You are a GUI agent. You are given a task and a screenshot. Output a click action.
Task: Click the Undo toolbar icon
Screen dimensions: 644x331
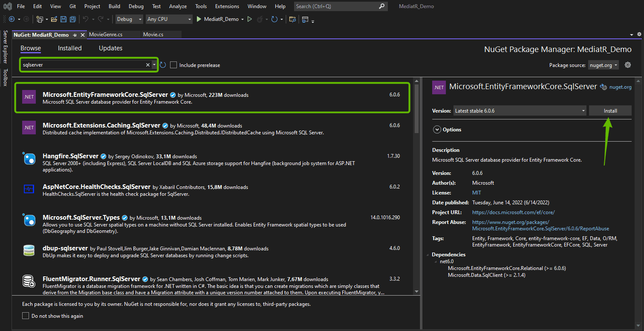86,19
